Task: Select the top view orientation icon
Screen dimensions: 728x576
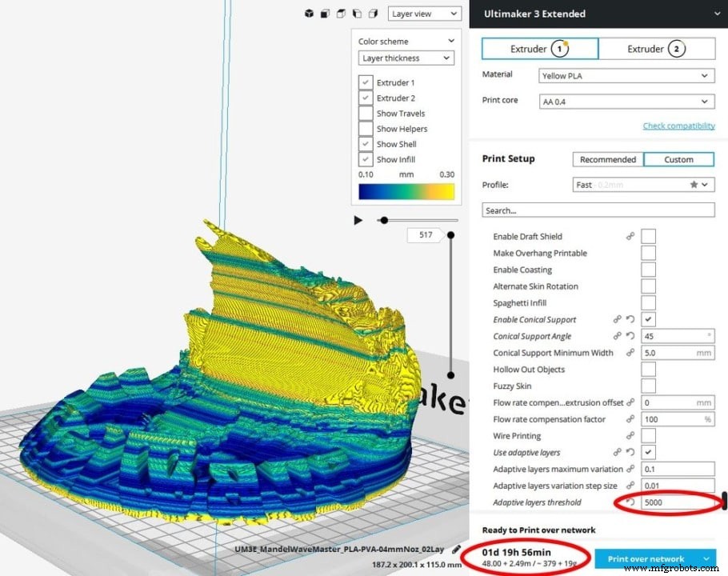Action: pos(343,13)
